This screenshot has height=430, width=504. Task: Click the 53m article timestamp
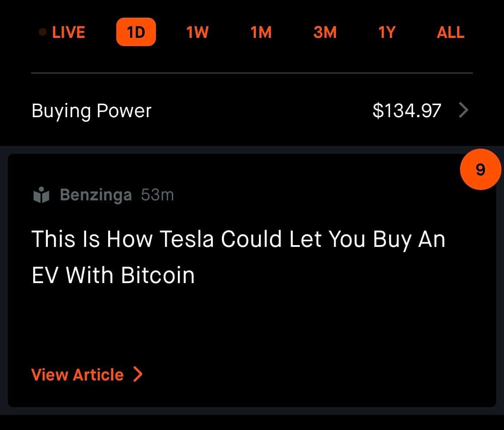157,195
